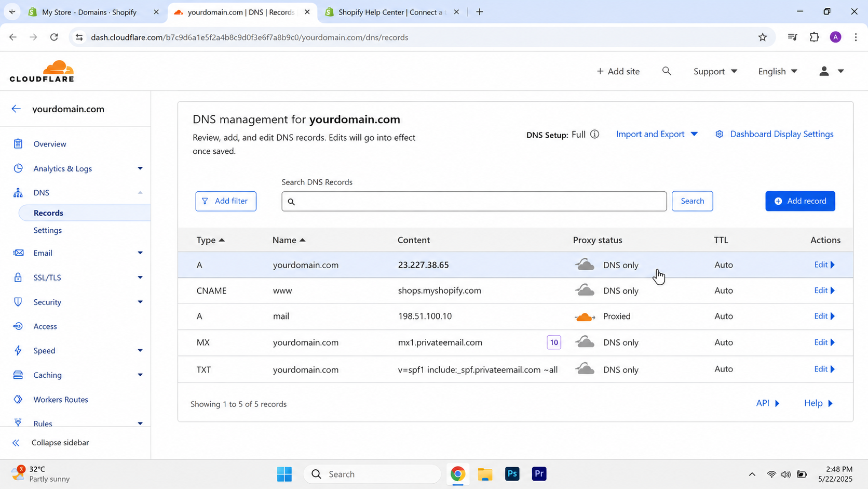Click the Search button
The image size is (868, 489).
(692, 201)
